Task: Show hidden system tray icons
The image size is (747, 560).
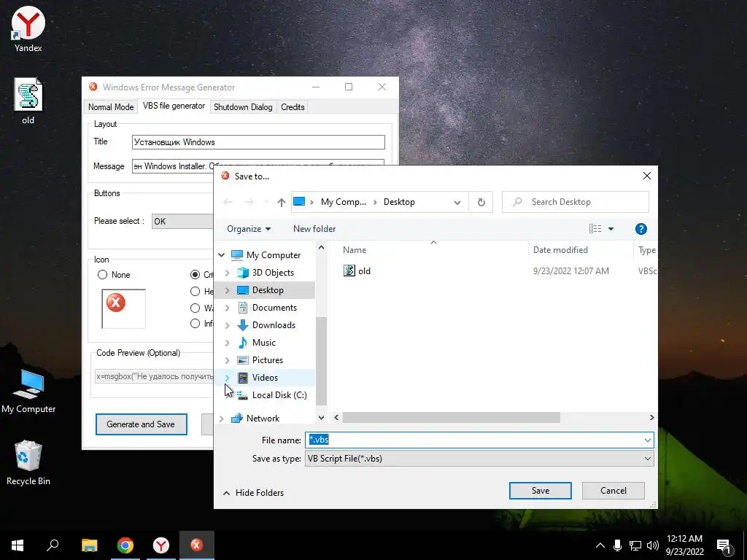Action: click(600, 545)
